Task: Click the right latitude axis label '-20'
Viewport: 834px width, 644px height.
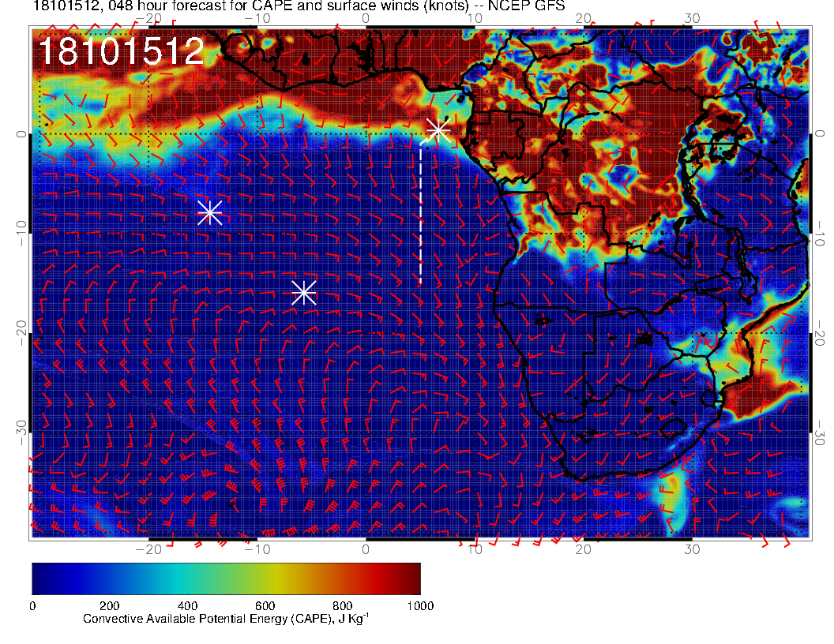Action: [x=819, y=333]
